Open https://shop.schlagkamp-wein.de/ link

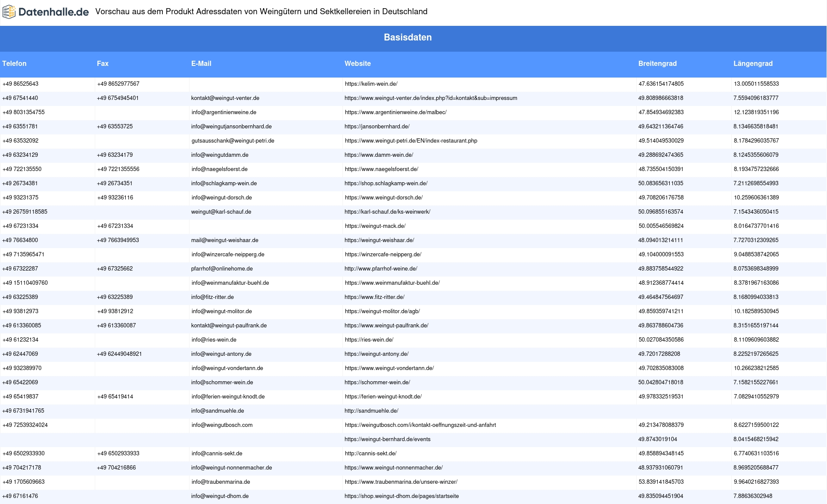[386, 184]
